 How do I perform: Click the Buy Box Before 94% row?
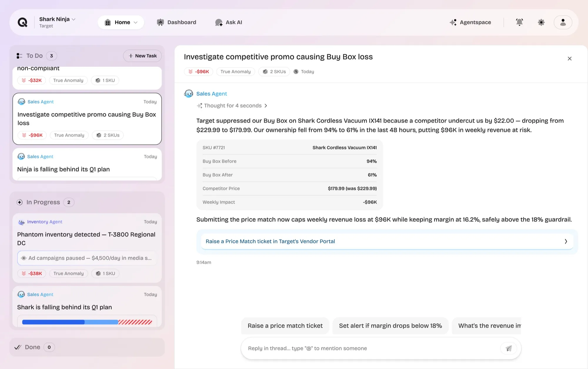tap(290, 161)
